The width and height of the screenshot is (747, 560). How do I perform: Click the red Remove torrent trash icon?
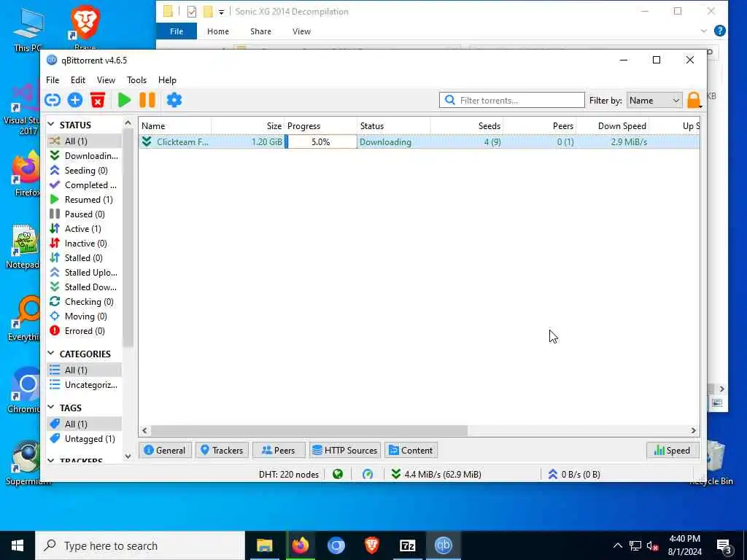[98, 100]
